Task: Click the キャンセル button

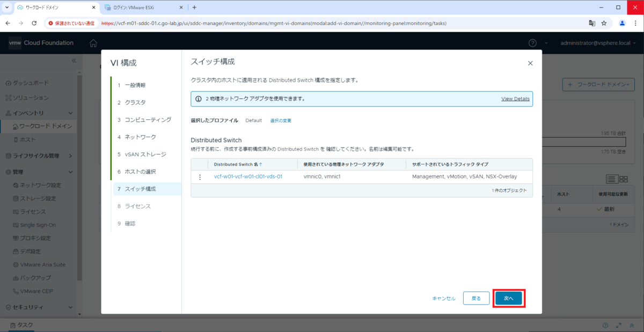Action: [x=444, y=298]
